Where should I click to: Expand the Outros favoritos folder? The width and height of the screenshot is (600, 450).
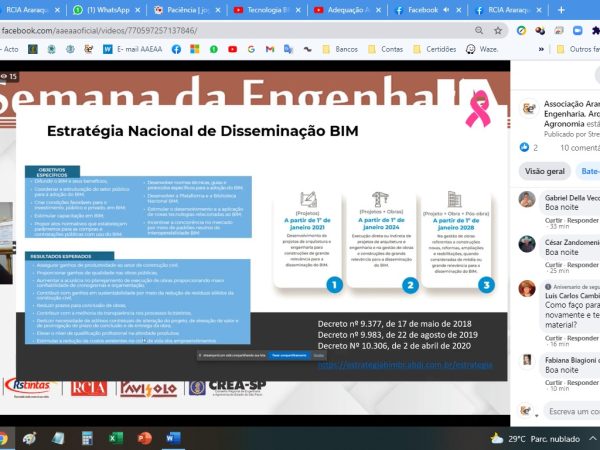tap(578, 49)
